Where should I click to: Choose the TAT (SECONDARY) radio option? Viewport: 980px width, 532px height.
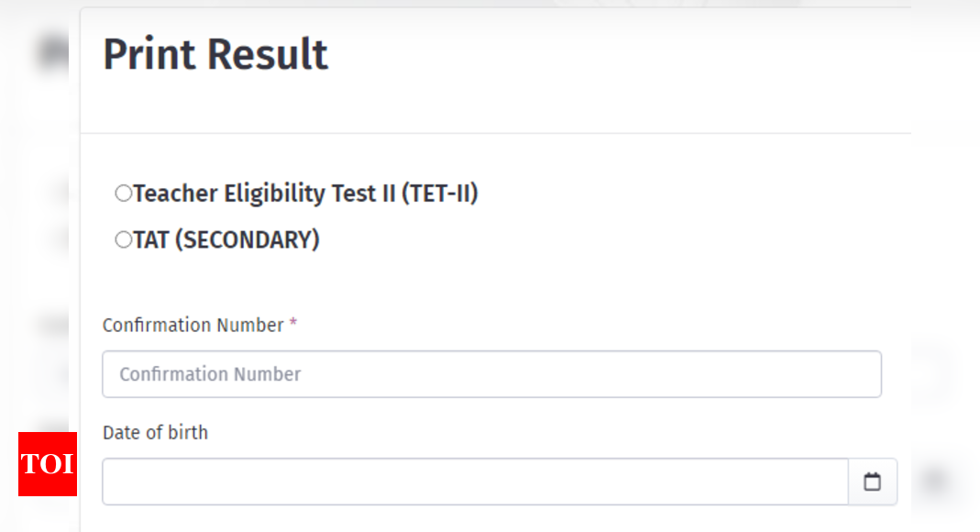[x=123, y=239]
